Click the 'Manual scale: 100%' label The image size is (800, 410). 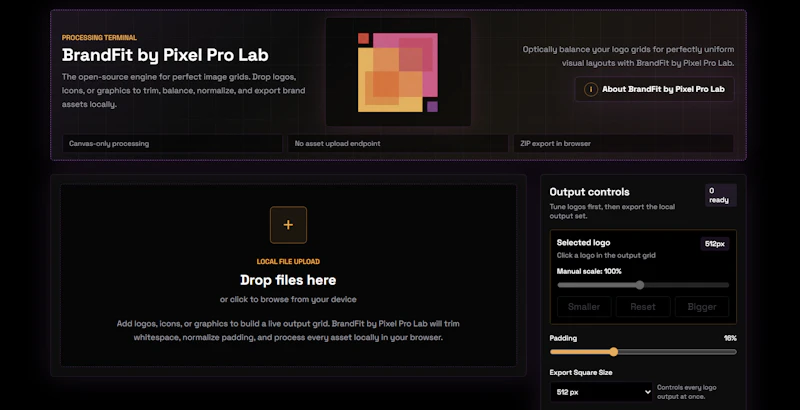pos(589,271)
